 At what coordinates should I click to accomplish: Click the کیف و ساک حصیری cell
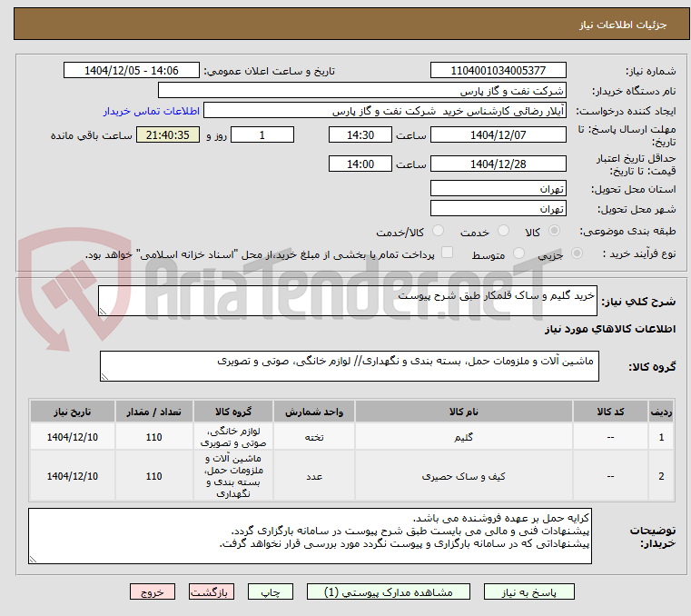[464, 476]
